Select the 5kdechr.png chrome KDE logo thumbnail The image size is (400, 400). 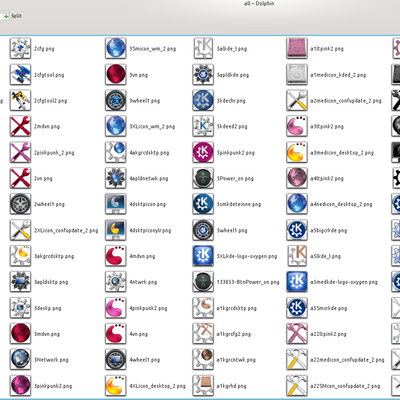tap(203, 100)
